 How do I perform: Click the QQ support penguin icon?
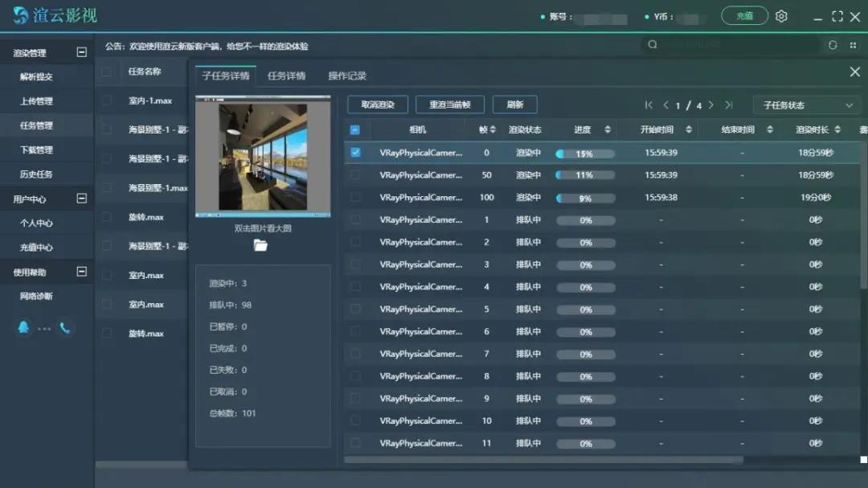[x=24, y=327]
